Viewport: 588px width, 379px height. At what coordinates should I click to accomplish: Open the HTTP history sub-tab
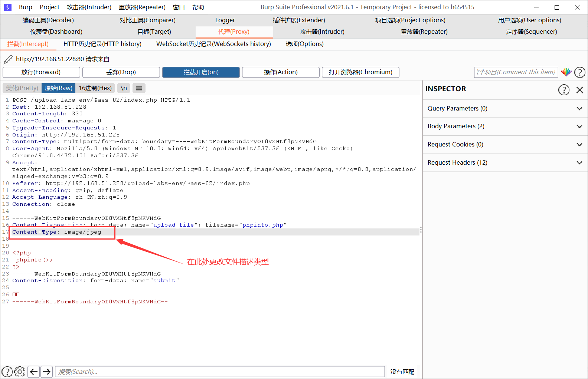coord(102,44)
